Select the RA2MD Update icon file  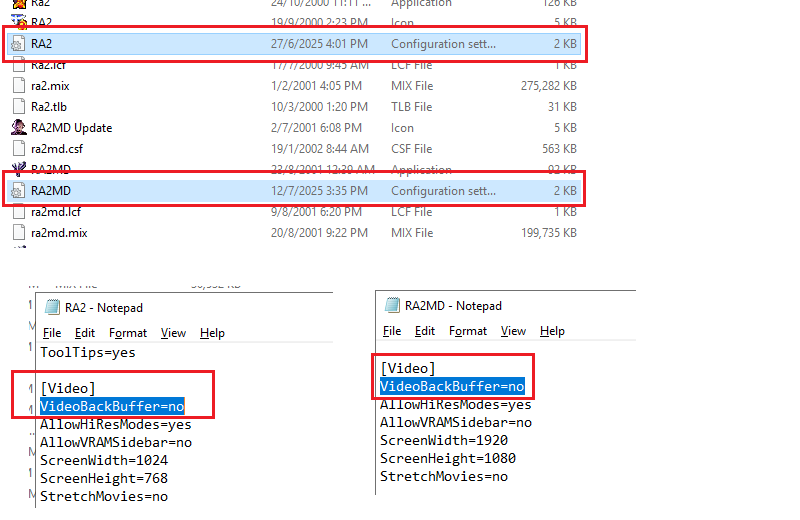coord(18,128)
